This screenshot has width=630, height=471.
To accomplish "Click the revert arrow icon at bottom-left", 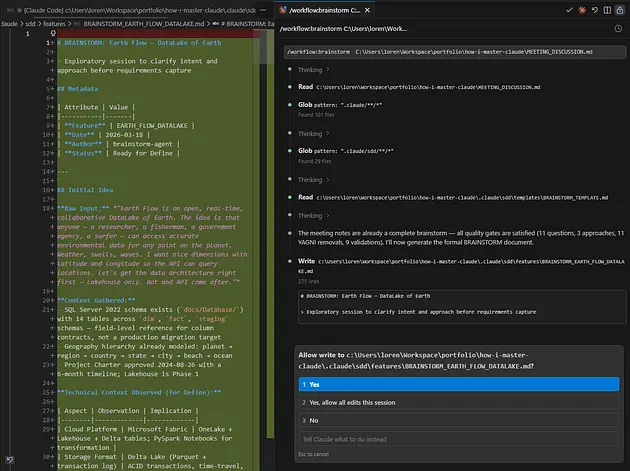I will click(x=10, y=459).
